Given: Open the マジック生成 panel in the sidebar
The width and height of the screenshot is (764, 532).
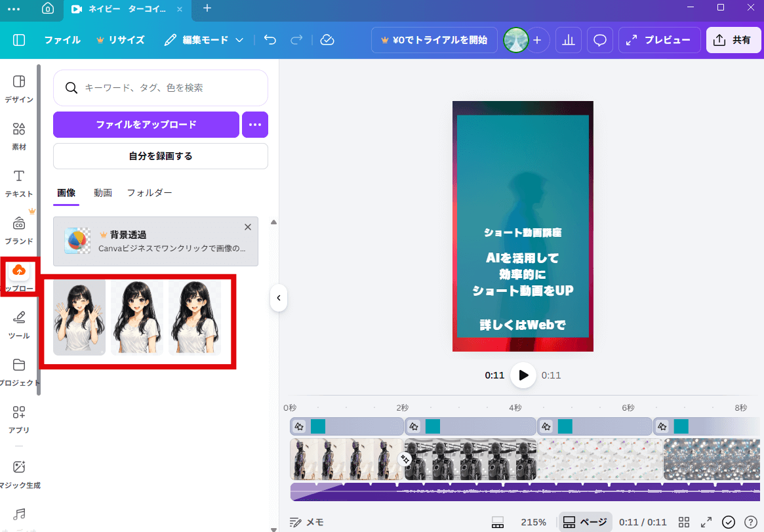Looking at the screenshot, I should [19, 470].
